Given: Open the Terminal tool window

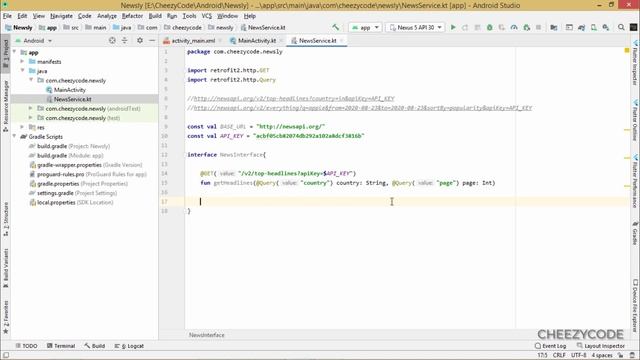Looking at the screenshot, I should pyautogui.click(x=61, y=346).
